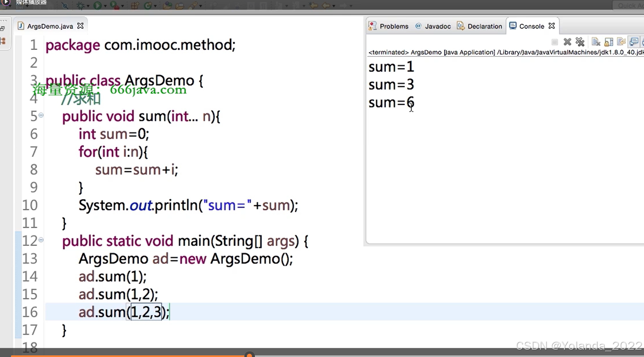Image resolution: width=644 pixels, height=357 pixels.
Task: Open the Debug button dropdown arrow
Action: (88, 6)
